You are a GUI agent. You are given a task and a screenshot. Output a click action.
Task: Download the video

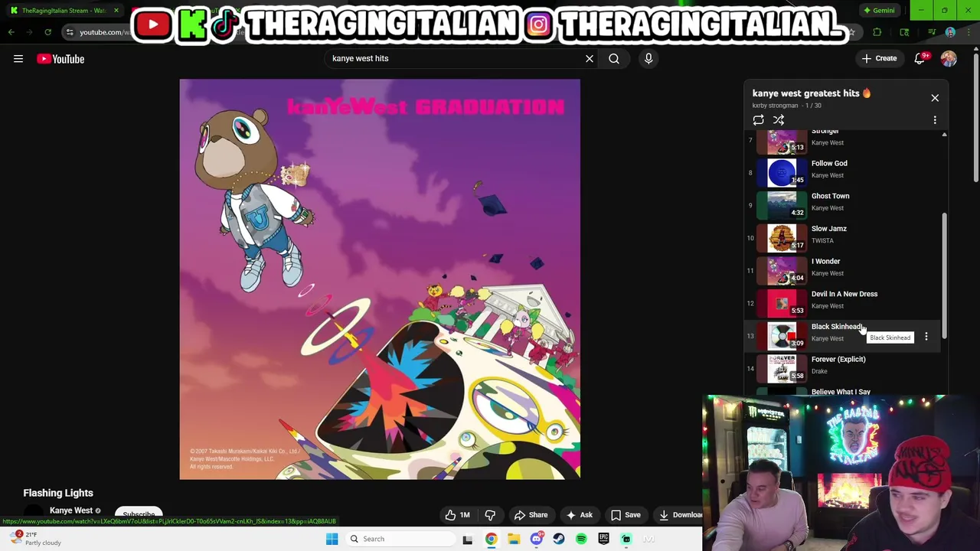(x=678, y=515)
